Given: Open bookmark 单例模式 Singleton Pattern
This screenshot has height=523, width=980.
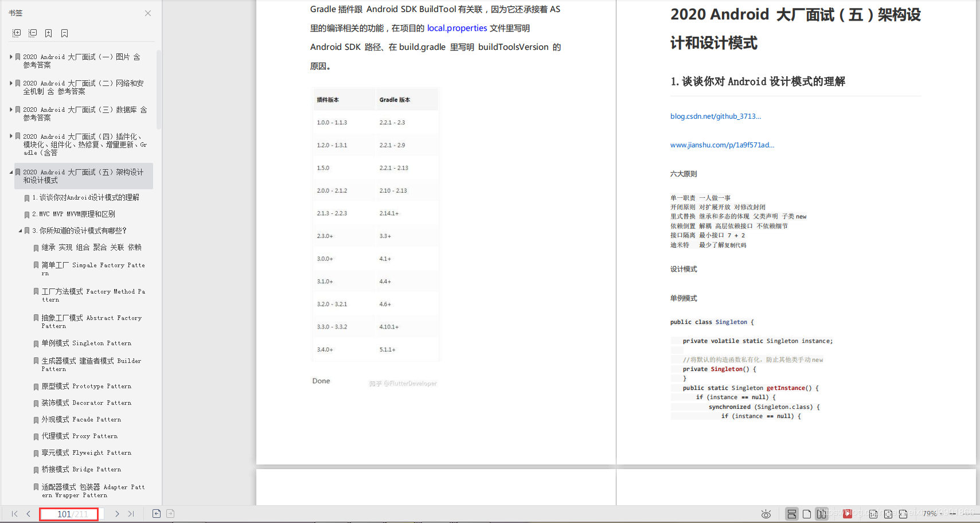Looking at the screenshot, I should 86,343.
